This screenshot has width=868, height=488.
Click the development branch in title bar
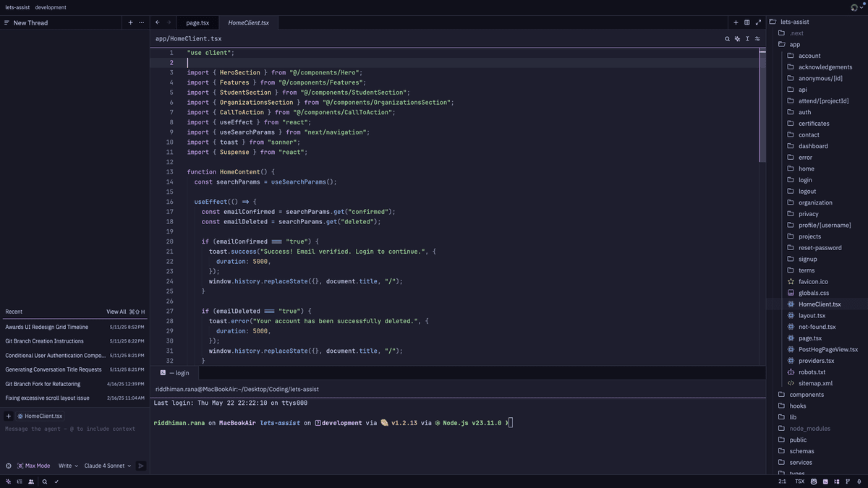[51, 7]
